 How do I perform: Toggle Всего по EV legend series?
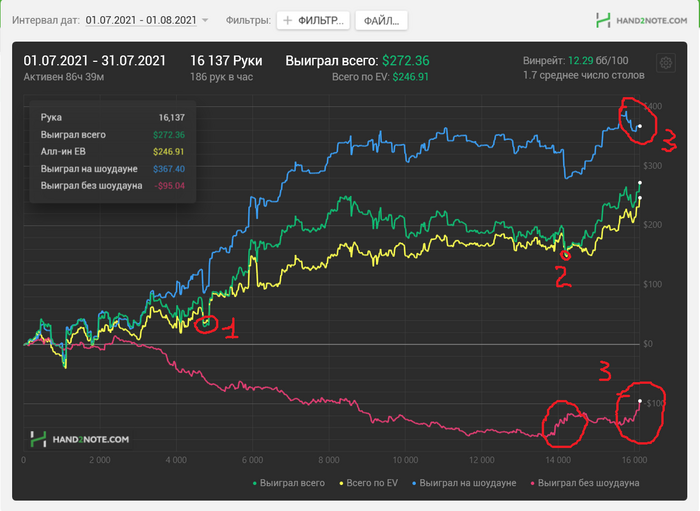point(368,483)
